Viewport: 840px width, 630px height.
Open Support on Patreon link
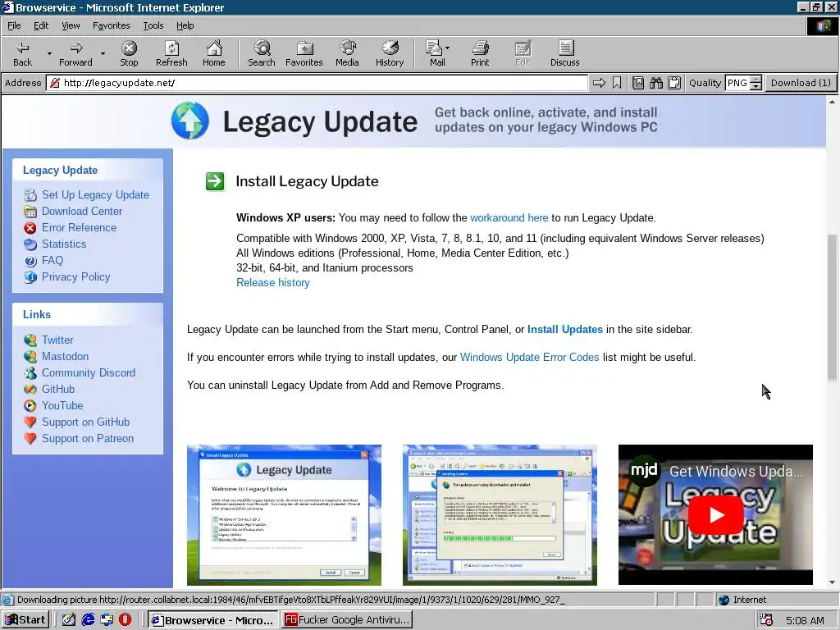87,438
